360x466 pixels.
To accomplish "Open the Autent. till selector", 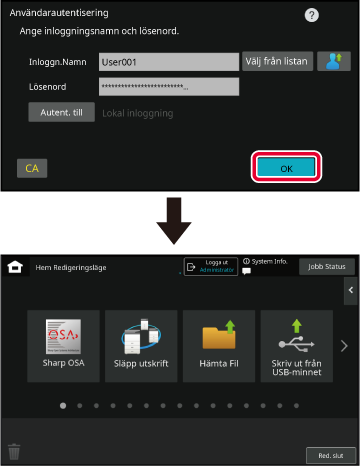I will [x=61, y=112].
